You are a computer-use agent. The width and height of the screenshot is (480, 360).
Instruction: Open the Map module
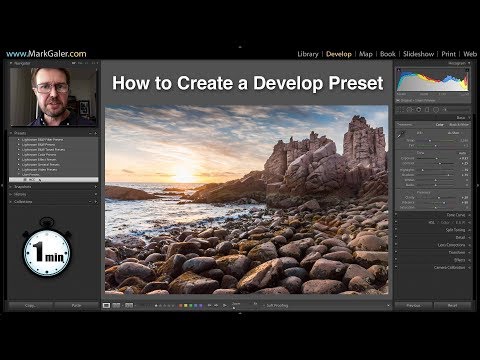(x=366, y=54)
